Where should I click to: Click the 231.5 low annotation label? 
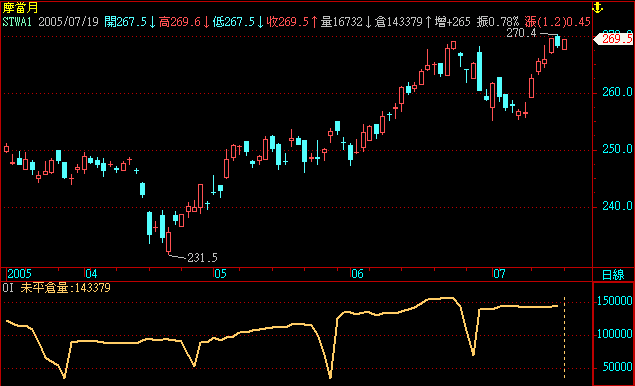click(202, 258)
